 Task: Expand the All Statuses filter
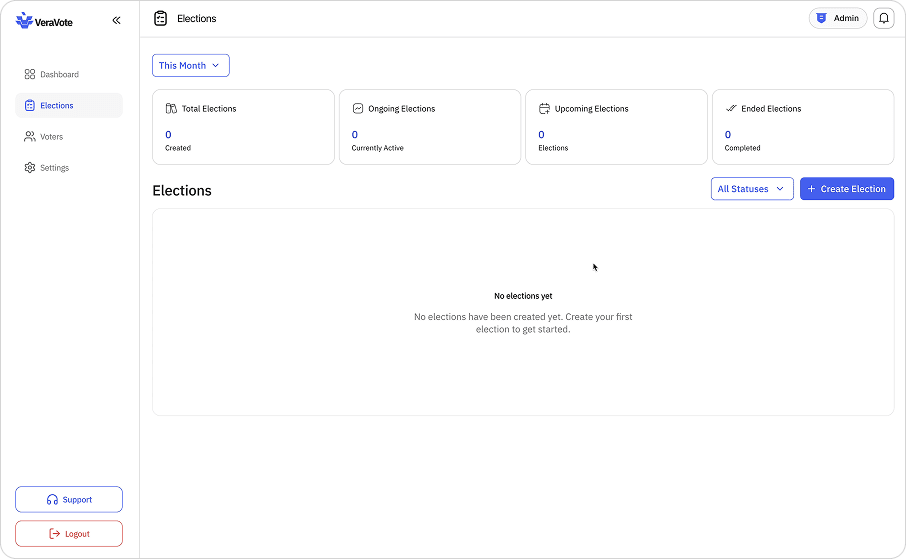click(x=752, y=189)
